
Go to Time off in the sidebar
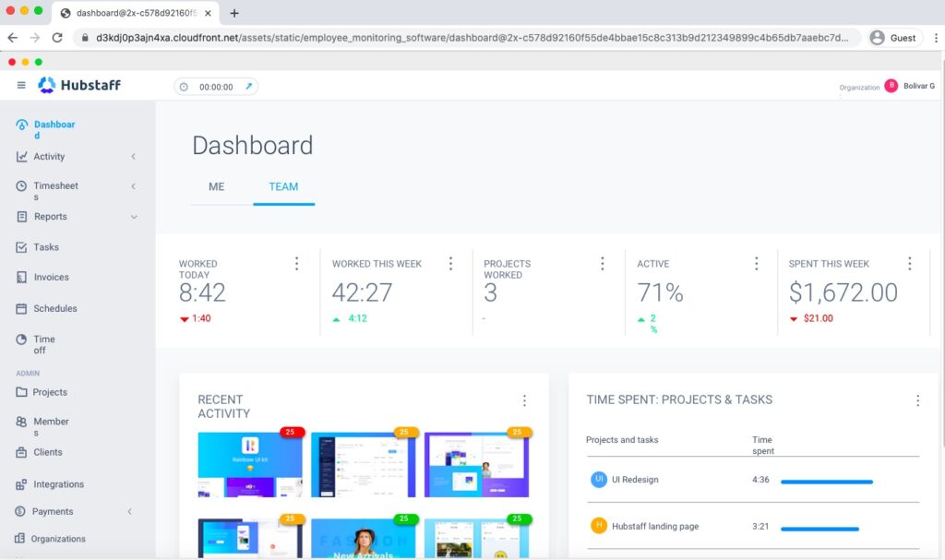pos(42,344)
